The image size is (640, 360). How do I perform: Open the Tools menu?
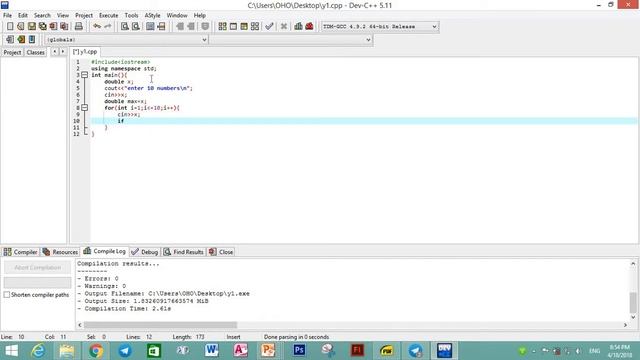point(131,16)
